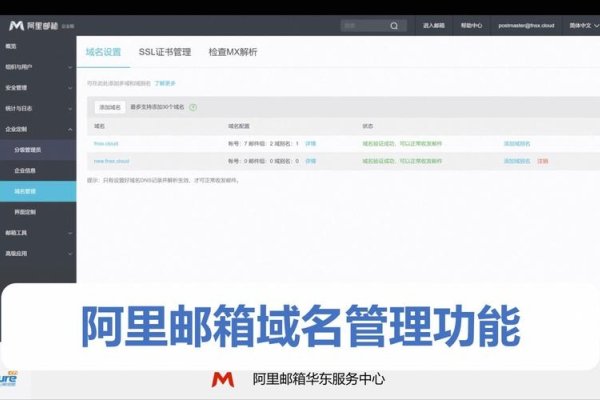Switch to the SSL证书管理 tab
The height and width of the screenshot is (400, 600).
(x=165, y=52)
